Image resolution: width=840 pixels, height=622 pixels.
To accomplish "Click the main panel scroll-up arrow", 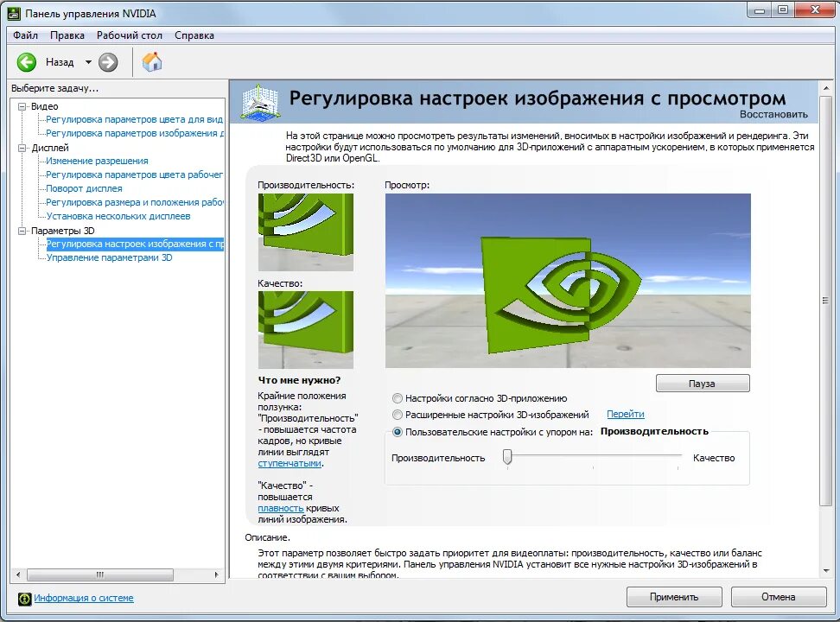I will coord(825,88).
